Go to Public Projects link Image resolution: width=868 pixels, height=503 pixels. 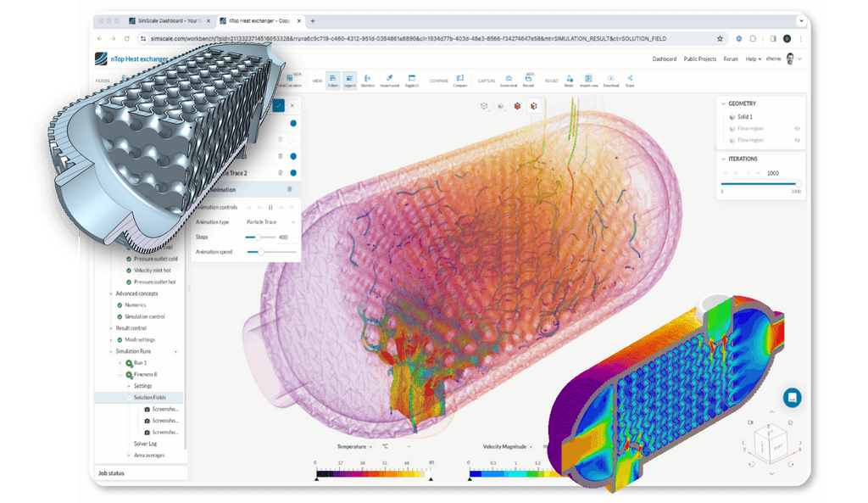[699, 59]
